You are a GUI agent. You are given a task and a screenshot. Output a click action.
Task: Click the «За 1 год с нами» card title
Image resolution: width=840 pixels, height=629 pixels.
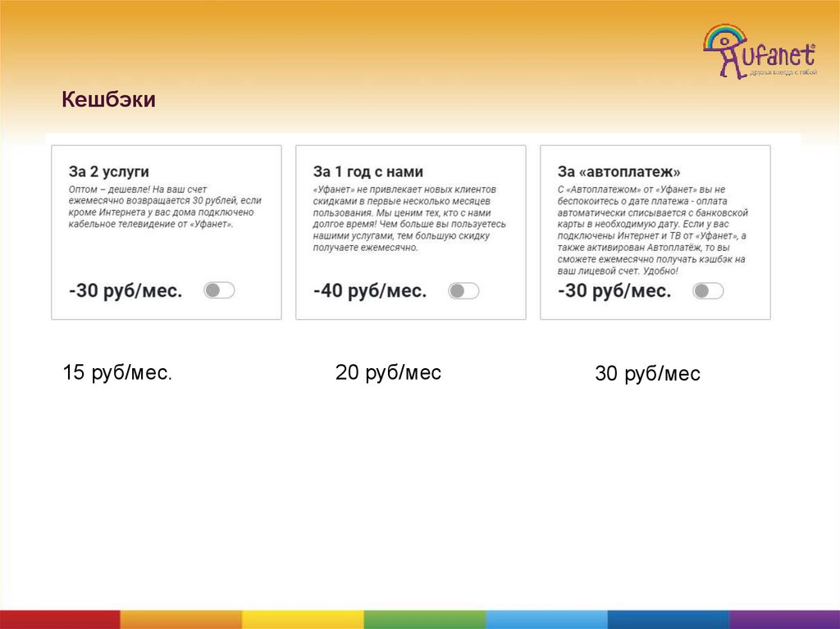(368, 171)
